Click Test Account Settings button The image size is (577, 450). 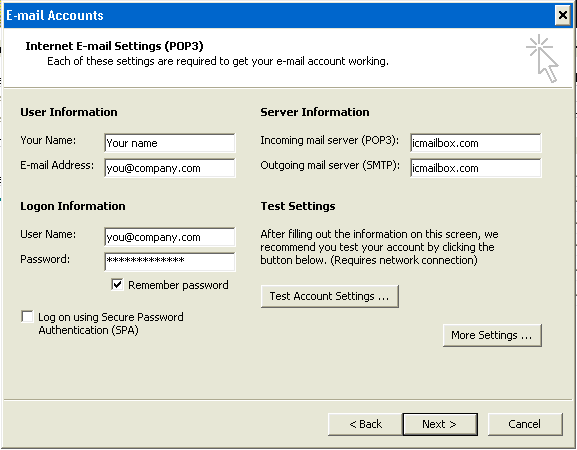329,296
